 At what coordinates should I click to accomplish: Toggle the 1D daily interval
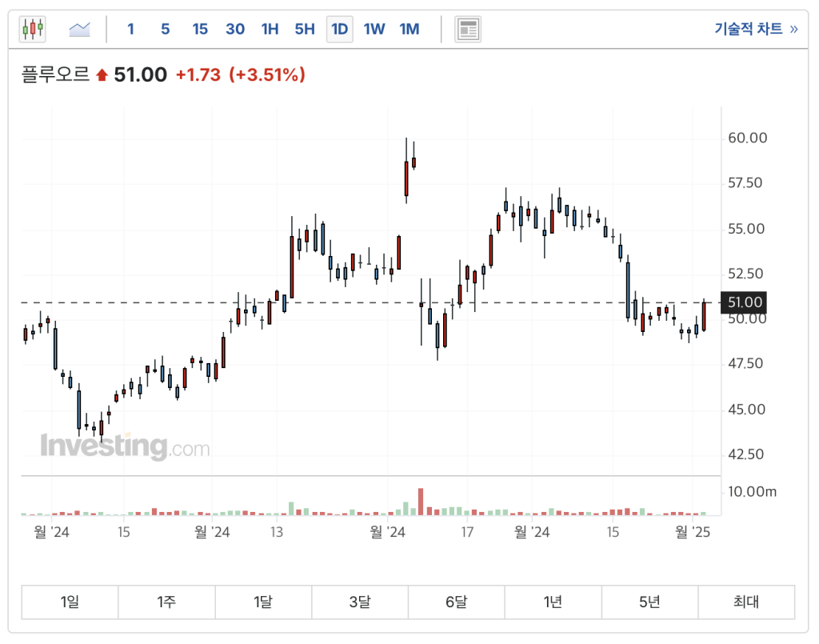pyautogui.click(x=339, y=30)
